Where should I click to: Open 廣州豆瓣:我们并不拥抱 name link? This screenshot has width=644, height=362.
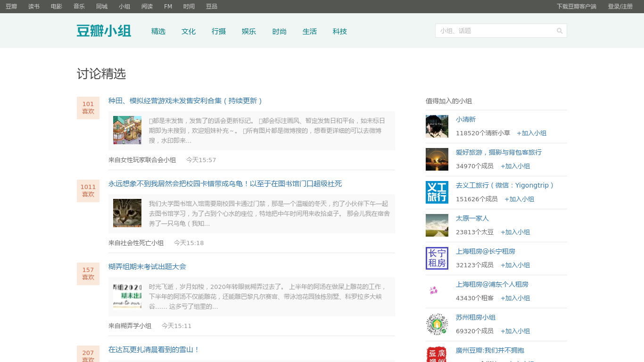coord(490,351)
